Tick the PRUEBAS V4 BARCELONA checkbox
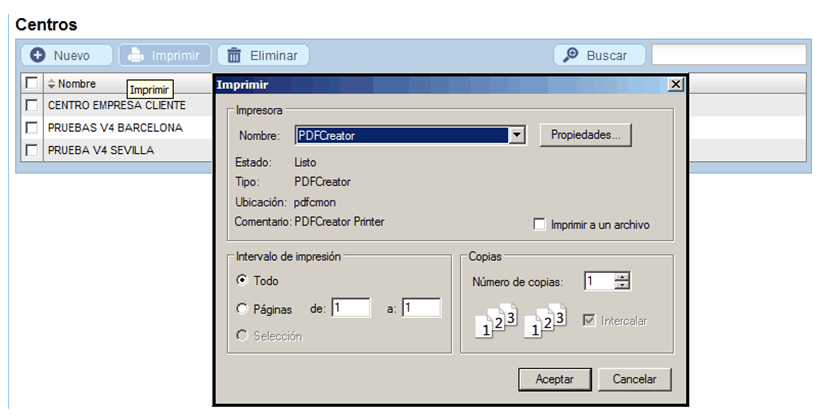Screen dimensions: 826x419 pos(32,128)
